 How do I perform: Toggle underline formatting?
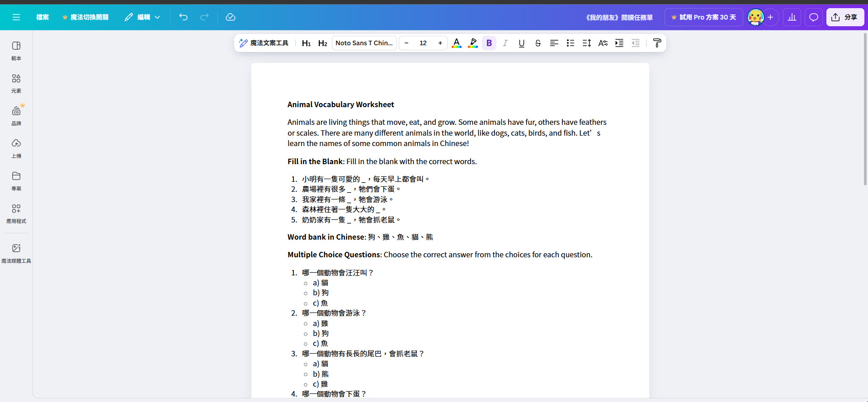(522, 43)
